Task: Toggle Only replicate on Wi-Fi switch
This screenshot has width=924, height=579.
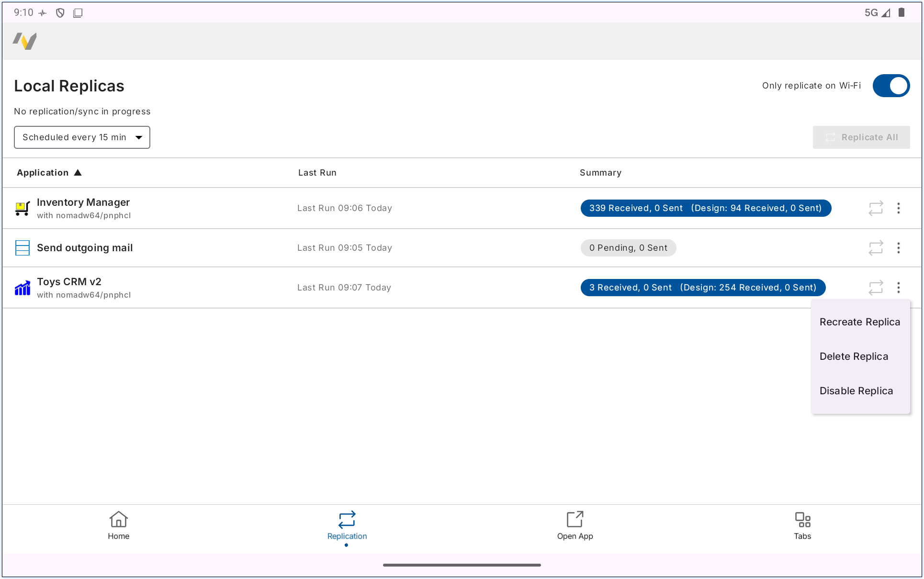Action: point(891,86)
